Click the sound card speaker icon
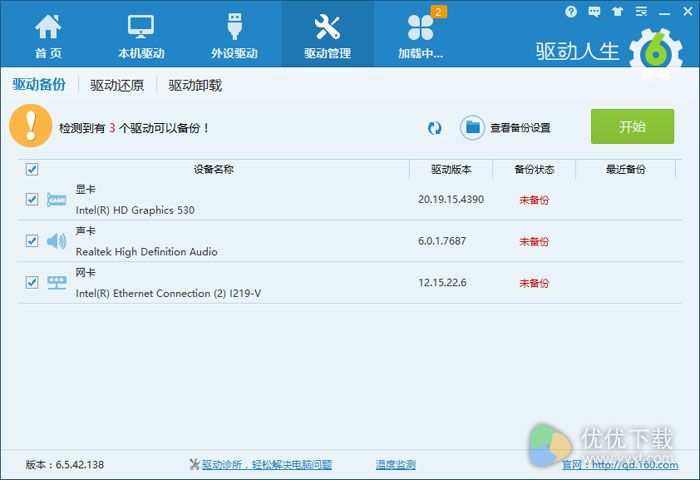 coord(57,241)
